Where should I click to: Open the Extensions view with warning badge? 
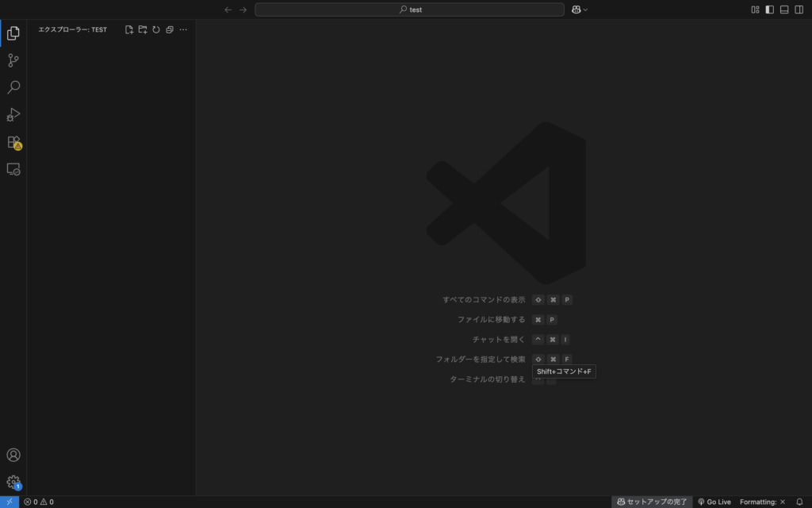tap(13, 142)
